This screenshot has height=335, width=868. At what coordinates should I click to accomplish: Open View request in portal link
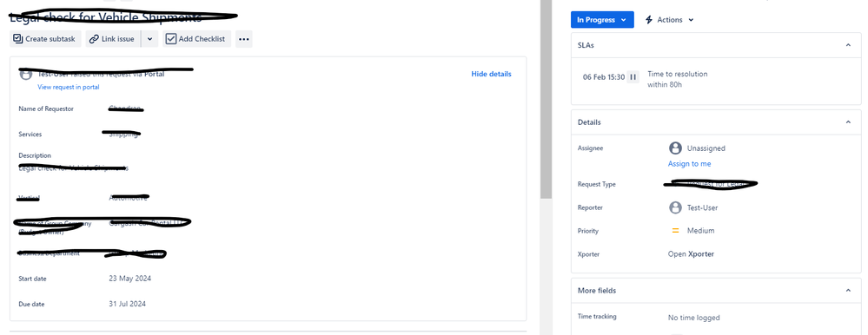pyautogui.click(x=68, y=88)
